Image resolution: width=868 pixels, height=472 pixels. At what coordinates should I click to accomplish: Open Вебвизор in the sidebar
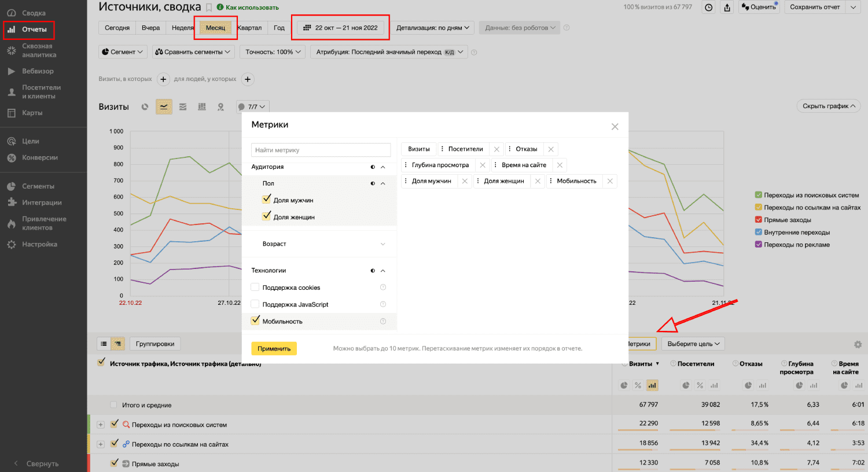[x=38, y=71]
